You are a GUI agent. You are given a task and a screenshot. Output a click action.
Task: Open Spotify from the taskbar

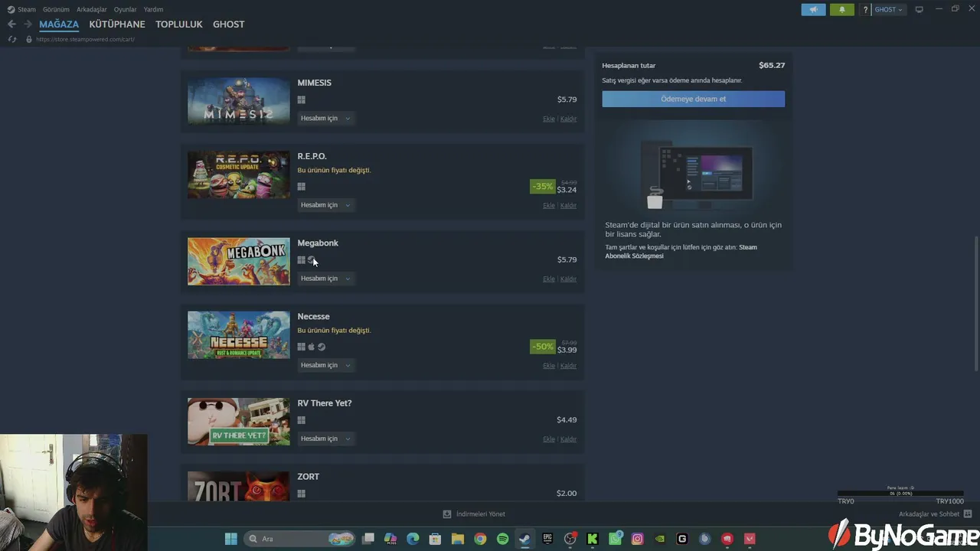pos(502,539)
